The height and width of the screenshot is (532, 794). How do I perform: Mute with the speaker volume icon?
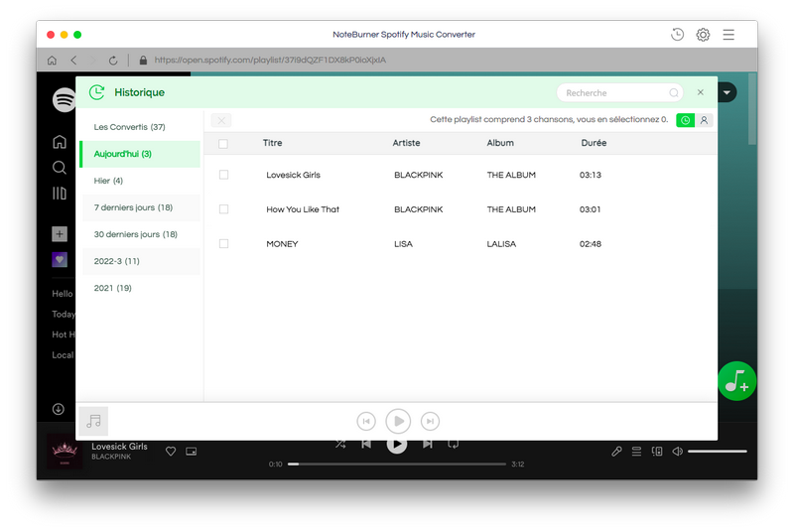677,451
